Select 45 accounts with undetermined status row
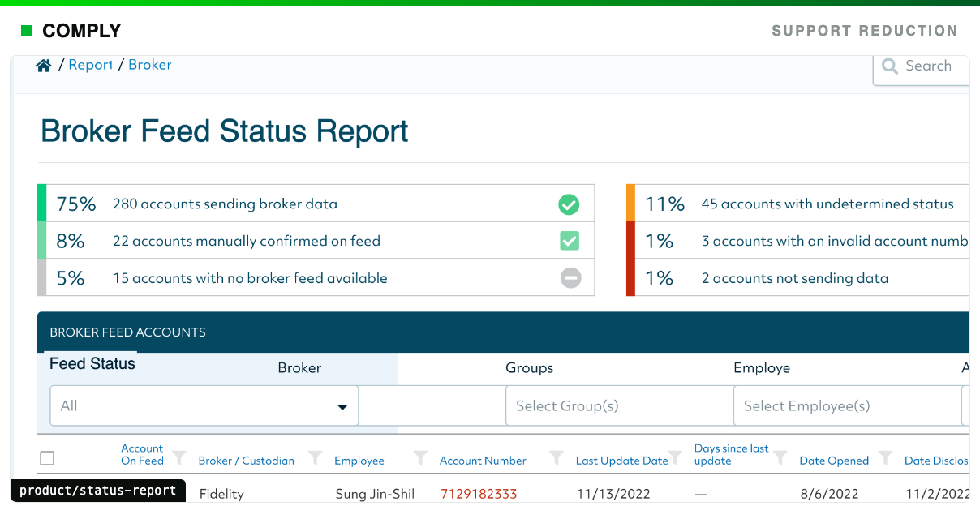The height and width of the screenshot is (519, 980). pos(798,204)
